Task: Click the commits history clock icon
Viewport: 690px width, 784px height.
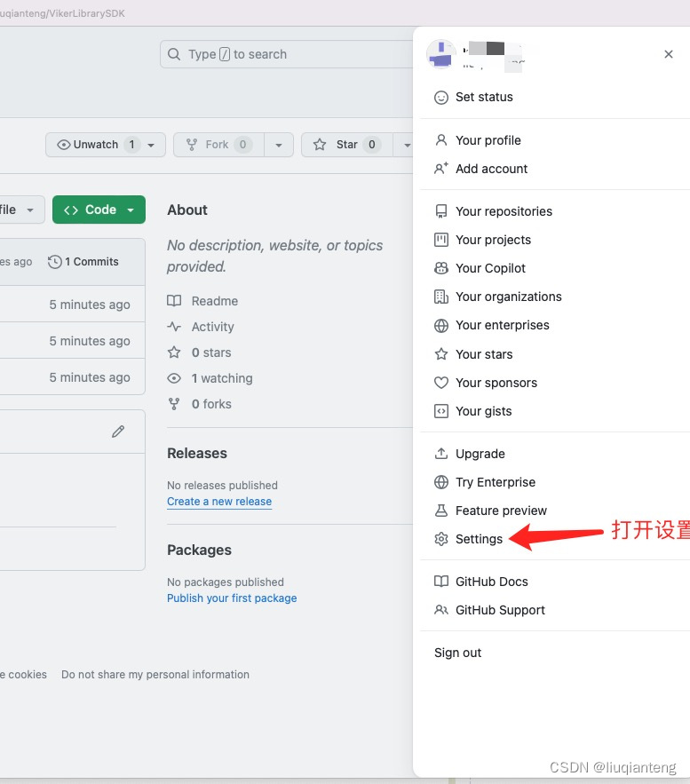Action: pos(54,262)
